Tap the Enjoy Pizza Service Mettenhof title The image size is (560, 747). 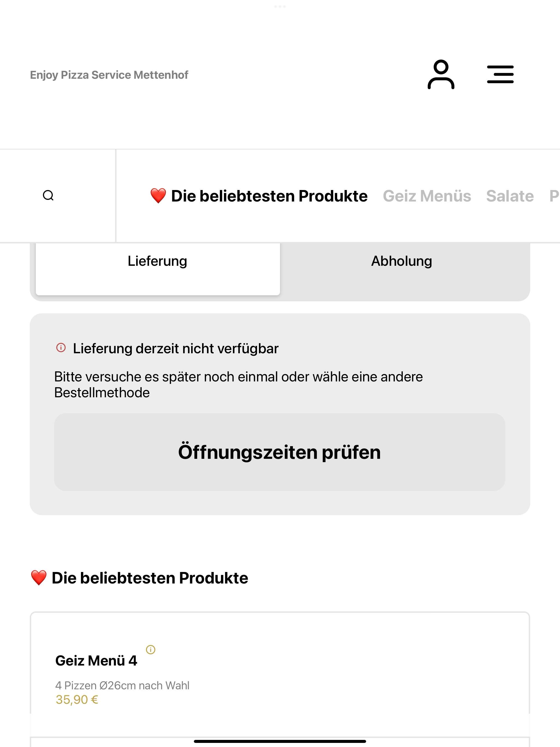(109, 75)
